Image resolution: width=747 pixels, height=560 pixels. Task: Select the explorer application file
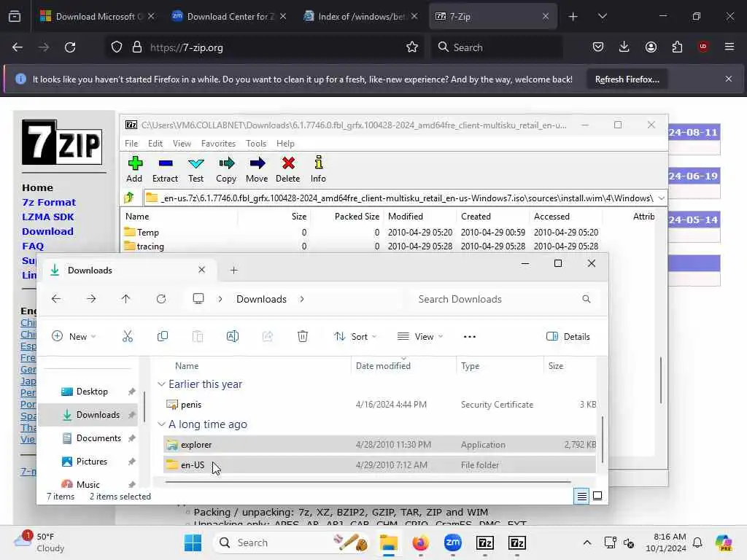click(x=379, y=445)
